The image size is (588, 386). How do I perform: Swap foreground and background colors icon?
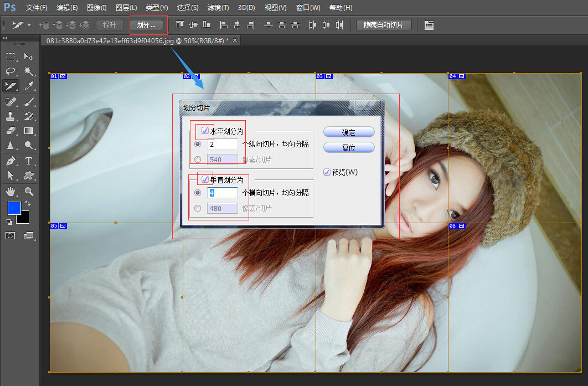[x=28, y=204]
